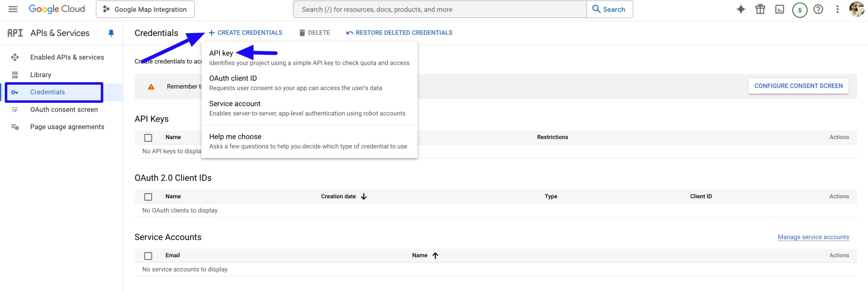Click the Restrictions column header
This screenshot has width=868, height=292.
pos(552,137)
